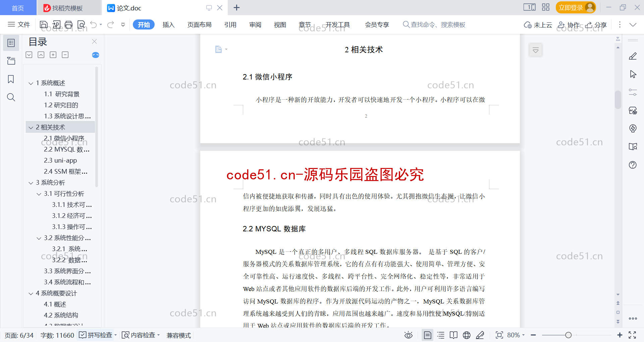
Task: Click the fit page icon in status bar
Action: 499,335
